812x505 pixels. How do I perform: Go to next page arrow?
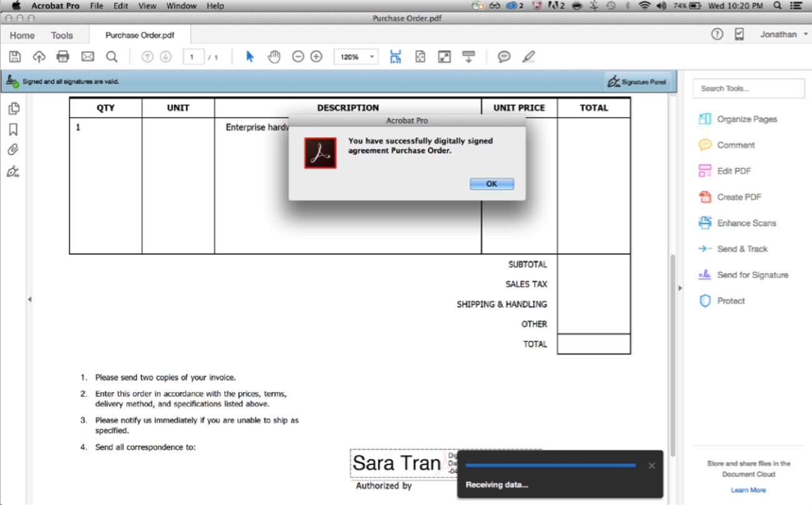[166, 57]
